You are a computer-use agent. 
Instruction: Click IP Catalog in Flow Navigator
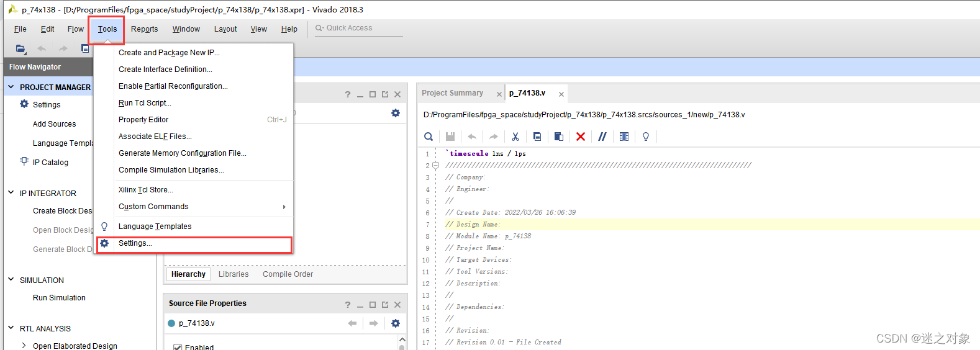tap(50, 163)
